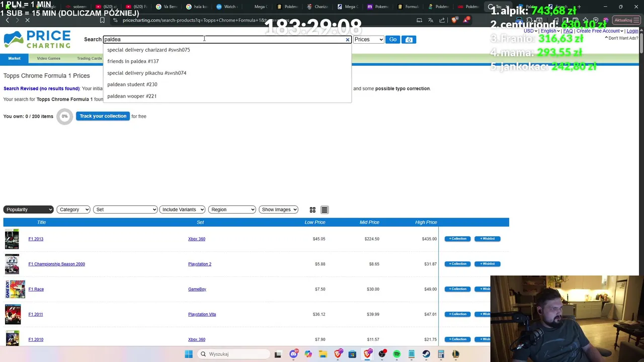The height and width of the screenshot is (362, 644).
Task: Open Steam from the taskbar
Action: (426, 354)
